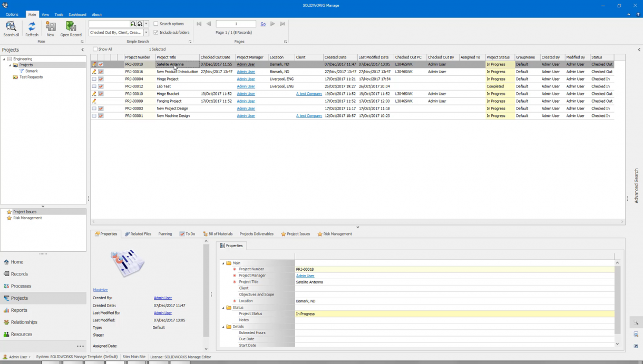
Task: Click the magnifier icon on right sidebar
Action: point(636,322)
